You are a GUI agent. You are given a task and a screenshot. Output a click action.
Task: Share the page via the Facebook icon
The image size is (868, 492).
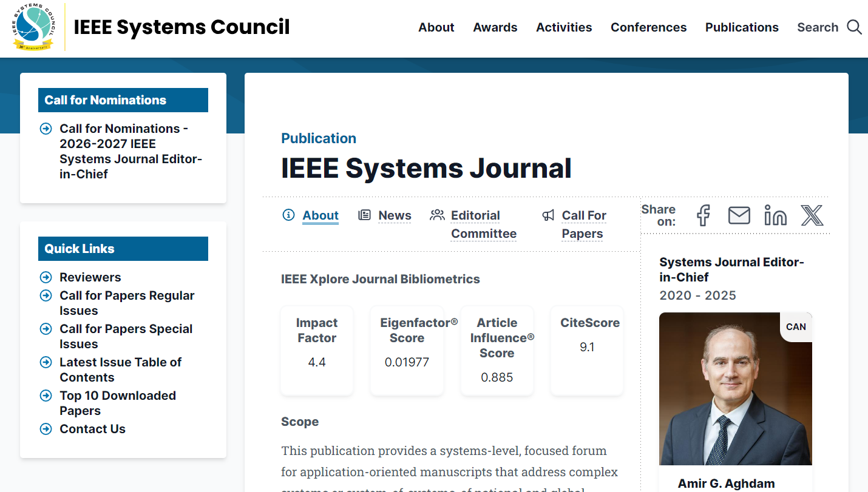[x=703, y=215]
